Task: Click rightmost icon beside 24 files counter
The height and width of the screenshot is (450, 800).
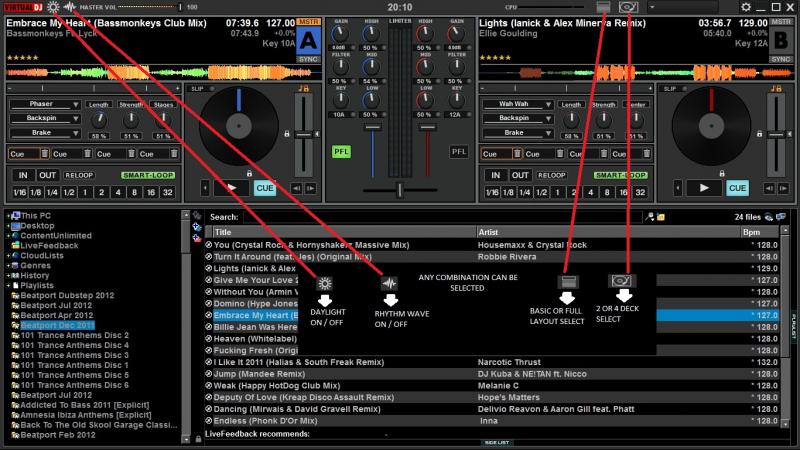Action: click(x=781, y=217)
